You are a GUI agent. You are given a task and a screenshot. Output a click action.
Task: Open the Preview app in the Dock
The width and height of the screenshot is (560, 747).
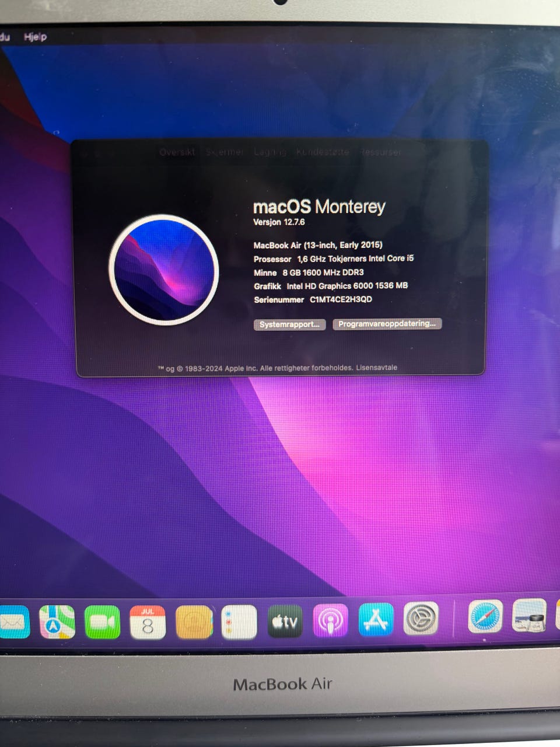(530, 615)
